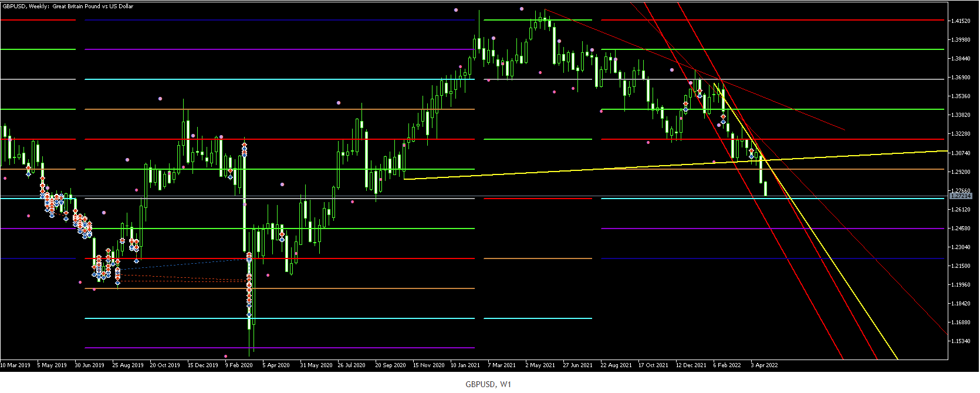This screenshot has width=980, height=393.
Task: Click time axis label '25 Aug 2019'
Action: click(128, 365)
